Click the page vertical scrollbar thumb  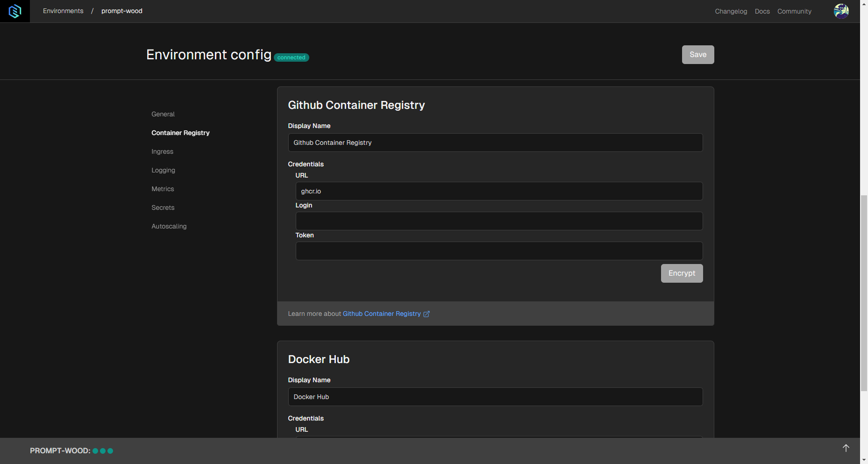pos(864,293)
